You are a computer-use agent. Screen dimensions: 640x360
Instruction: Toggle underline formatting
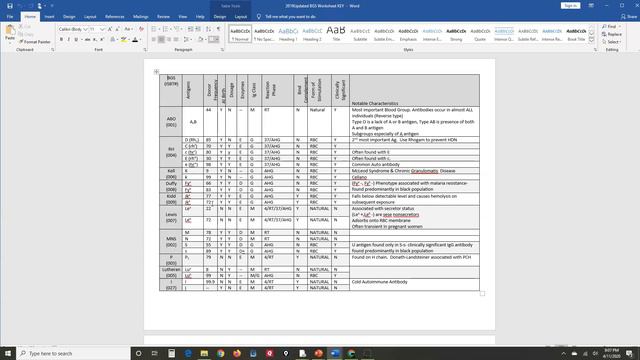pos(76,40)
